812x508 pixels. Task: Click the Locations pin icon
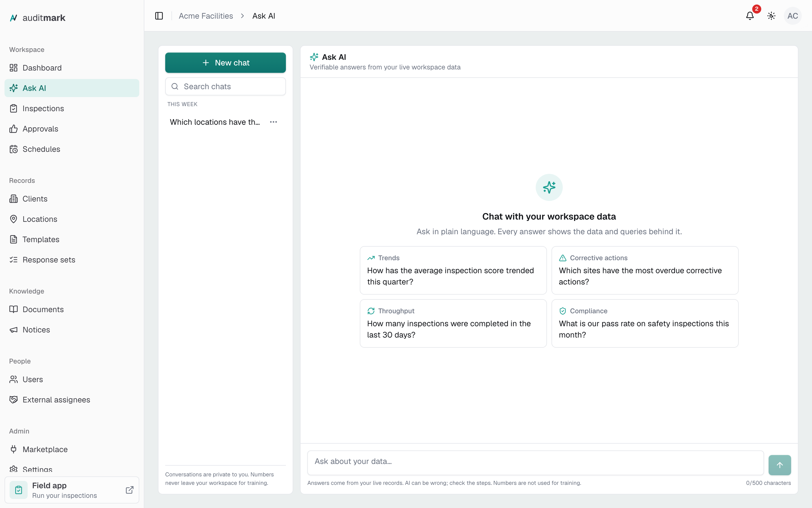pos(14,219)
